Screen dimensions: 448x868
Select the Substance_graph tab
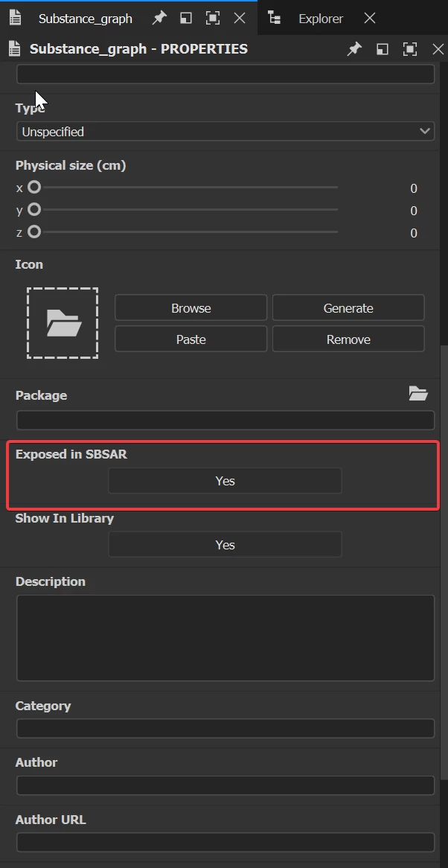click(85, 19)
